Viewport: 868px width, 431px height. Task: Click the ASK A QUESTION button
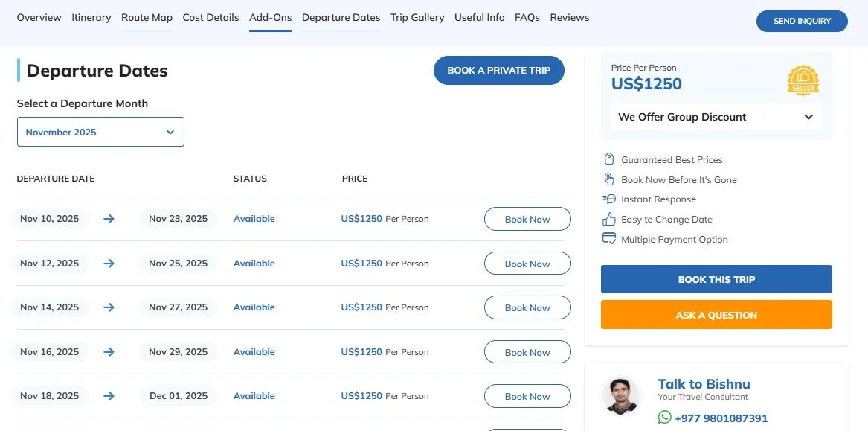[x=716, y=315]
